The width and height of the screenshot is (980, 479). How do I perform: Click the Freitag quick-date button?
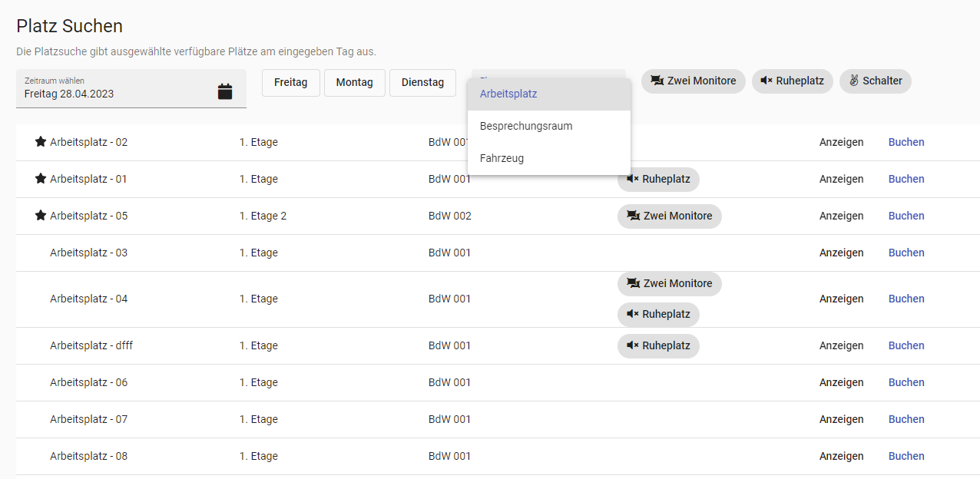[x=290, y=82]
